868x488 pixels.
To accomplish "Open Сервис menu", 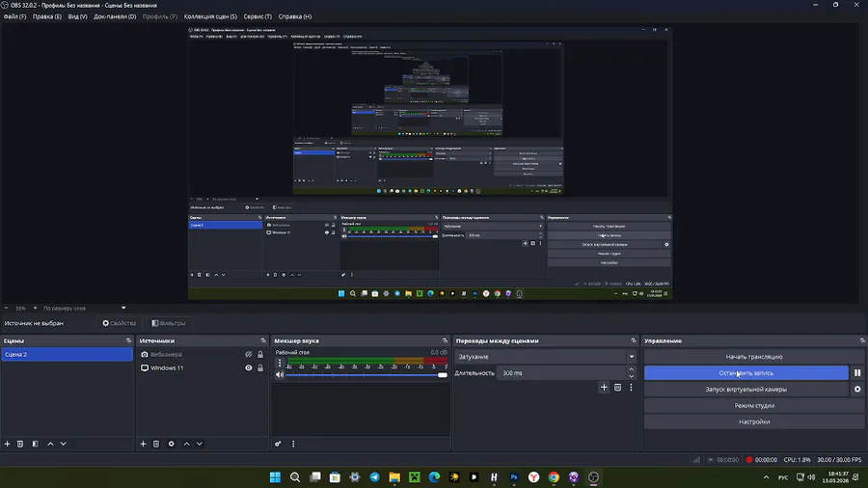I will pos(258,16).
